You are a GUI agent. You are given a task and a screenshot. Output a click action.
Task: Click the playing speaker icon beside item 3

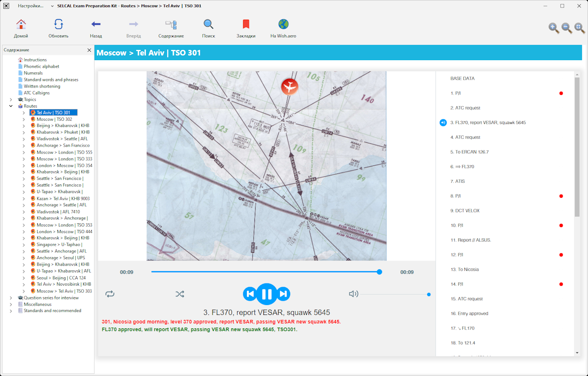(443, 123)
